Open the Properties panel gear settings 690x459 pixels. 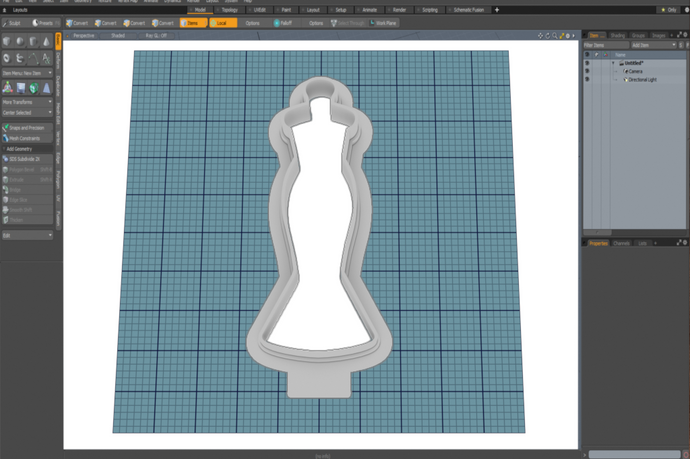685,242
